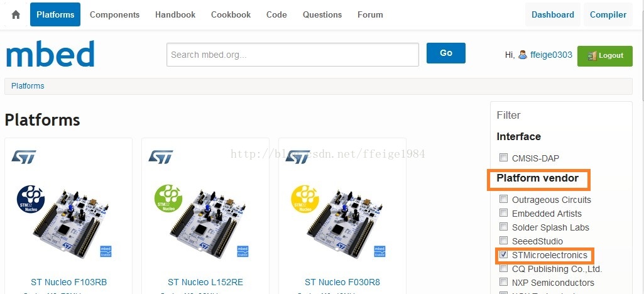This screenshot has width=644, height=294.
Task: Switch to the Handbook tab
Action: click(175, 15)
